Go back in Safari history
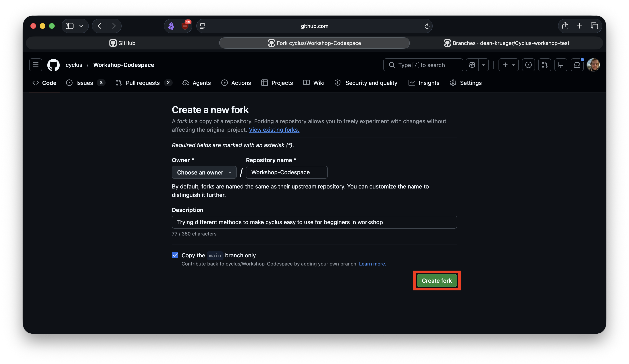This screenshot has width=629, height=364. [x=99, y=26]
